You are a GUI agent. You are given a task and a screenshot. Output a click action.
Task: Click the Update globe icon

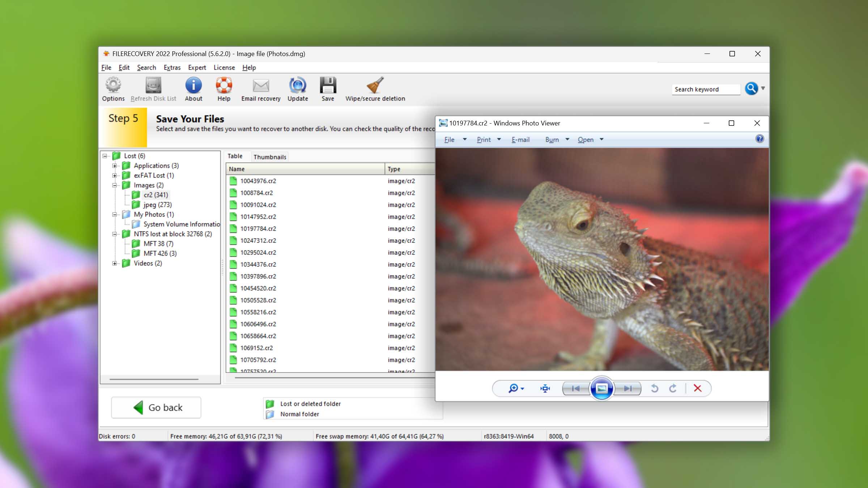click(x=297, y=86)
